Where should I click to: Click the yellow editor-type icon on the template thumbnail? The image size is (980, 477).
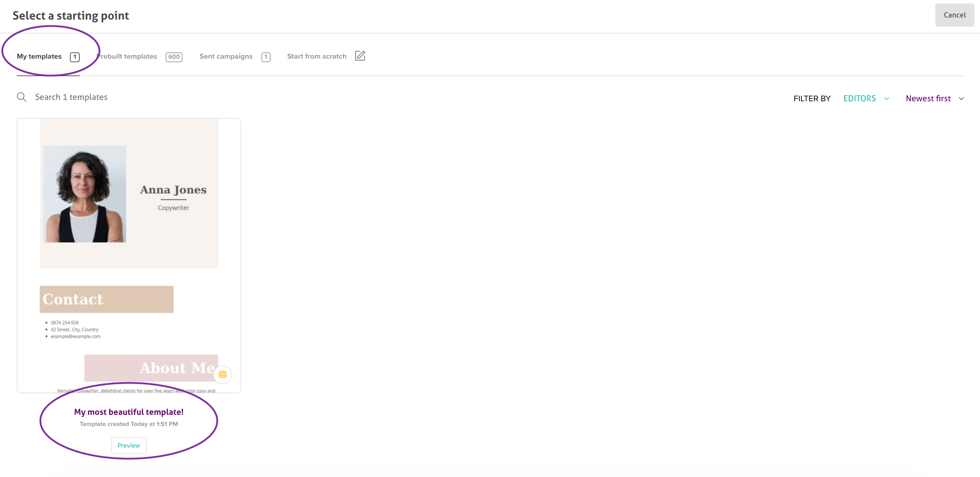coord(223,374)
